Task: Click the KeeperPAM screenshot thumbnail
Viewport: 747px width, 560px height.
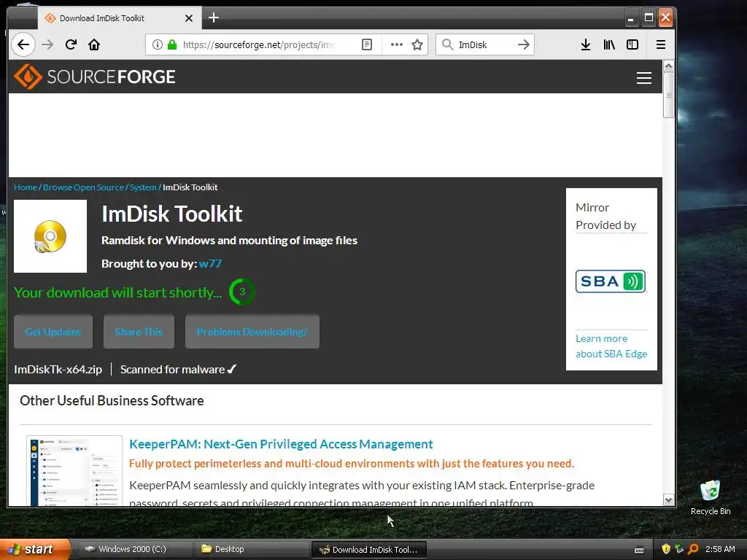Action: tap(74, 470)
